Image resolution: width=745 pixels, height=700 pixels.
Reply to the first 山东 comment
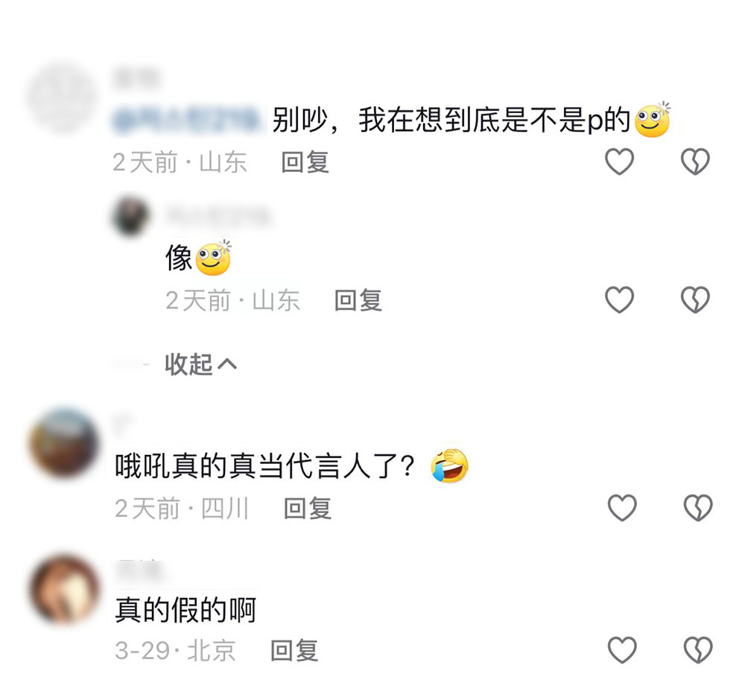click(305, 162)
